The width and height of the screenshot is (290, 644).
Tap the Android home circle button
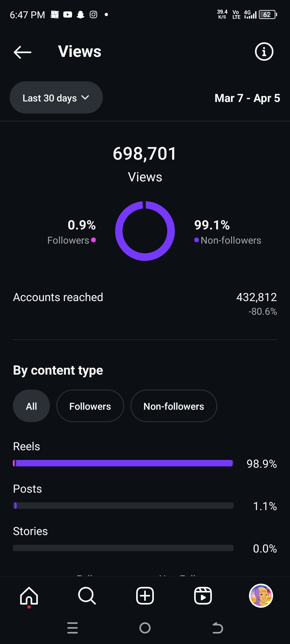(145, 628)
